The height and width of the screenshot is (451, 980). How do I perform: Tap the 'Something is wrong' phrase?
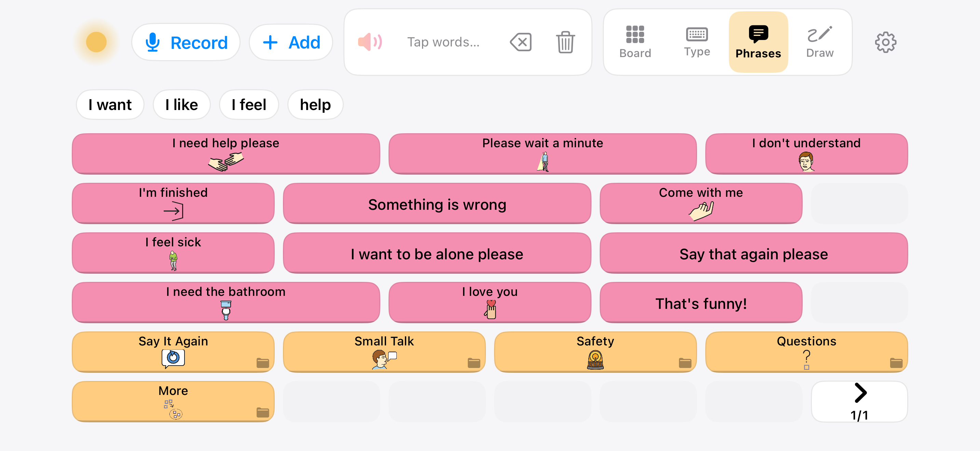(437, 203)
